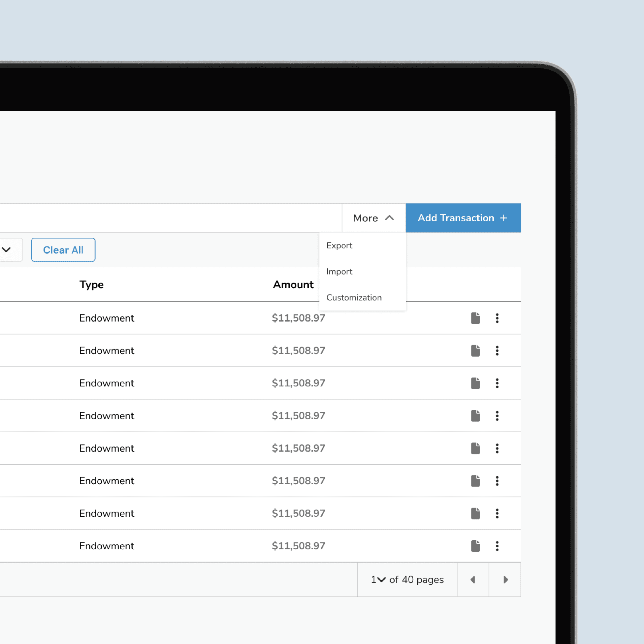
Task: Click document icon in sixth Endowment row
Action: click(475, 481)
